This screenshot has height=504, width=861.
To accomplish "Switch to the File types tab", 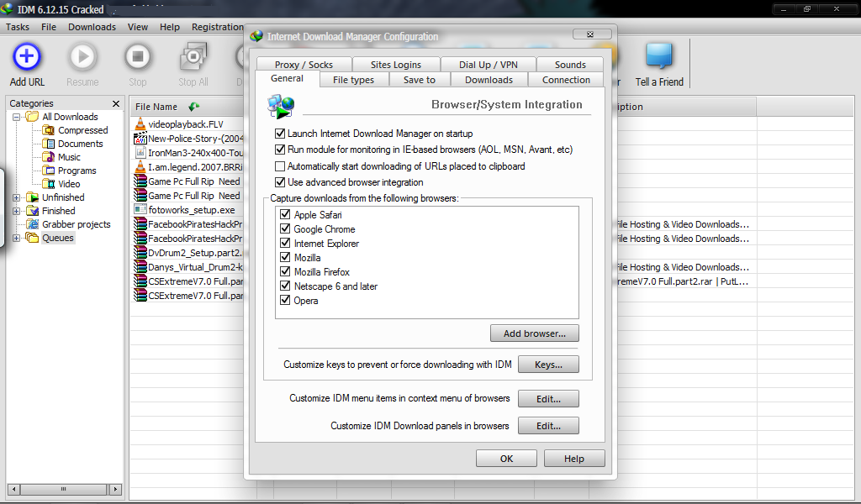I will tap(354, 80).
